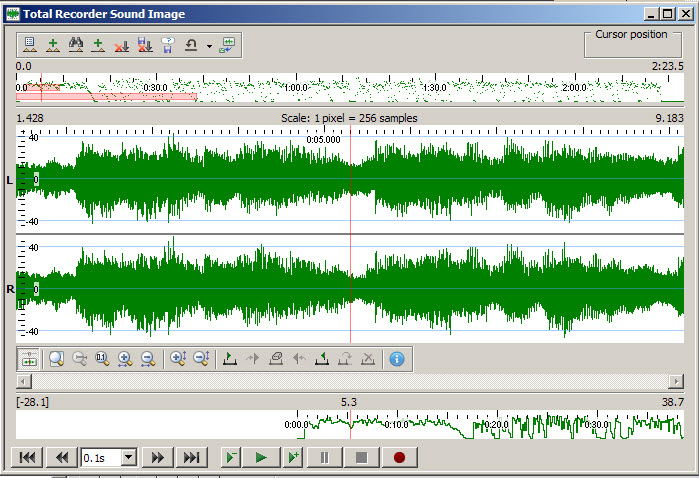
Task: Click the horizontal zoom out icon
Action: [148, 359]
